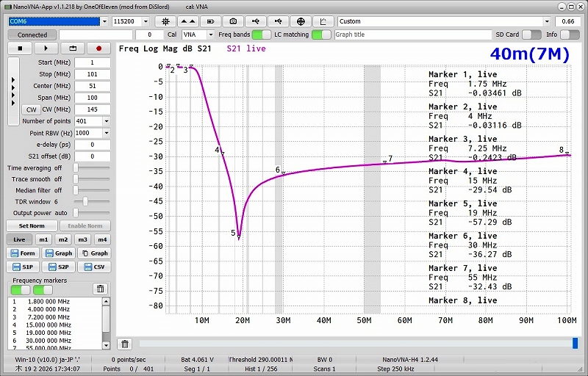Screen dimensions: 588x376
Task: Click the camera screenshot icon in toolbar
Action: coord(234,22)
